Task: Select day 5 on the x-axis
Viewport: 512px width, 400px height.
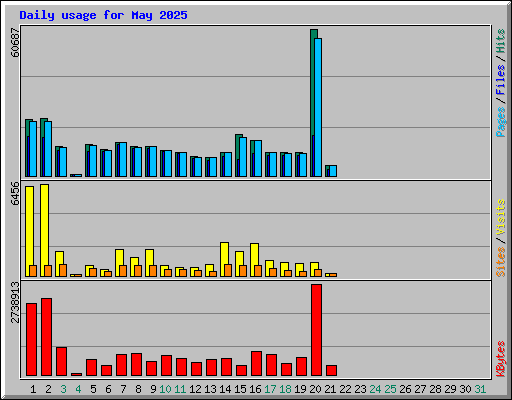Action: [x=93, y=389]
